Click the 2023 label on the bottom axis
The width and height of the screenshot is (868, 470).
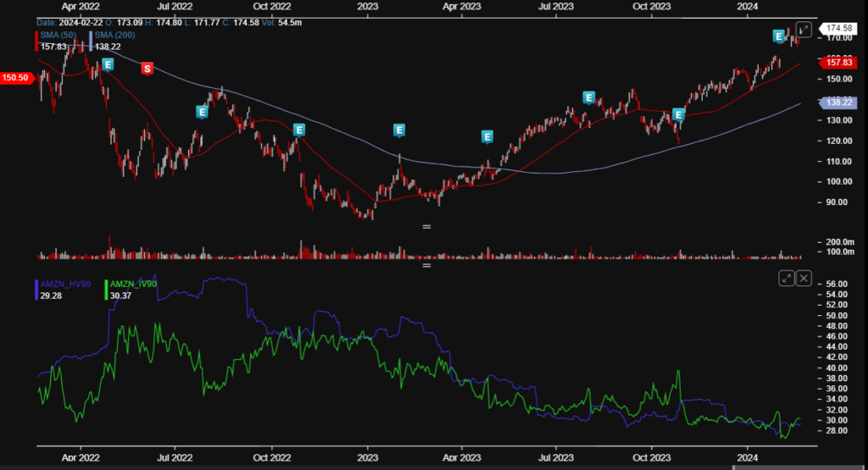pyautogui.click(x=368, y=458)
